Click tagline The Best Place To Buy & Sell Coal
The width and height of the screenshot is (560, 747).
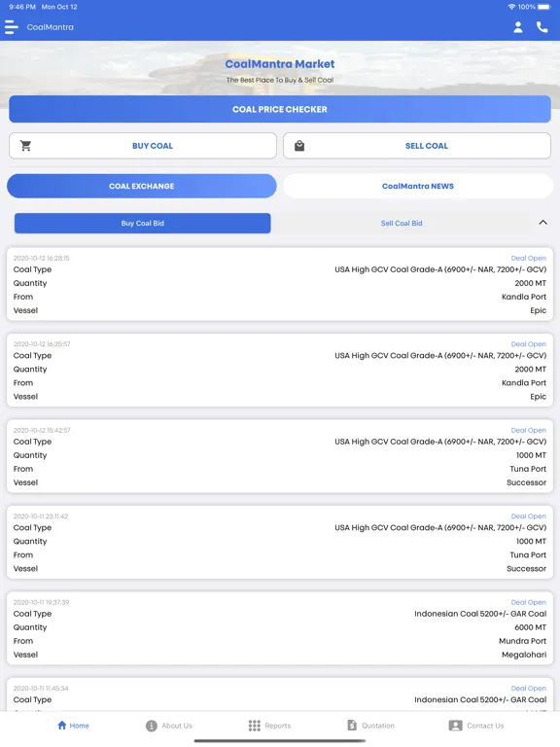[280, 80]
